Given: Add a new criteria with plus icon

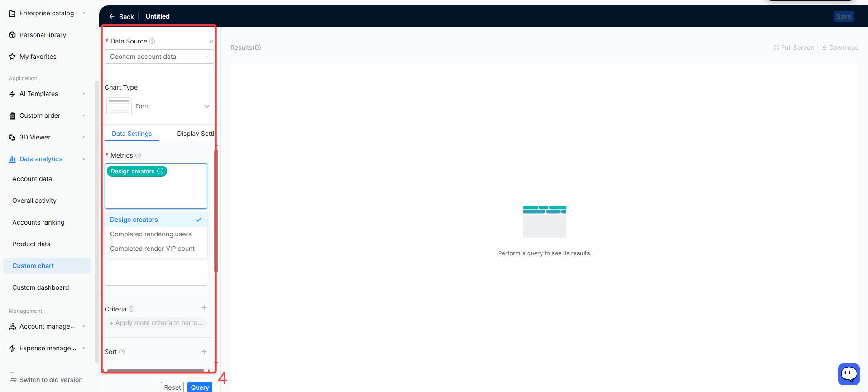Looking at the screenshot, I should (204, 308).
